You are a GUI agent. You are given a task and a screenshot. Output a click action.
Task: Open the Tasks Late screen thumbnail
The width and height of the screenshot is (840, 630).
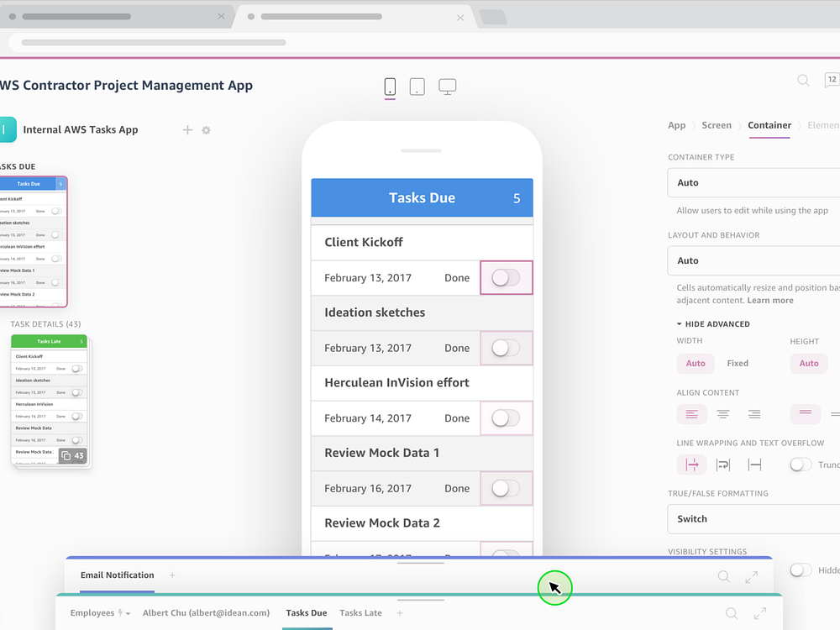point(50,401)
